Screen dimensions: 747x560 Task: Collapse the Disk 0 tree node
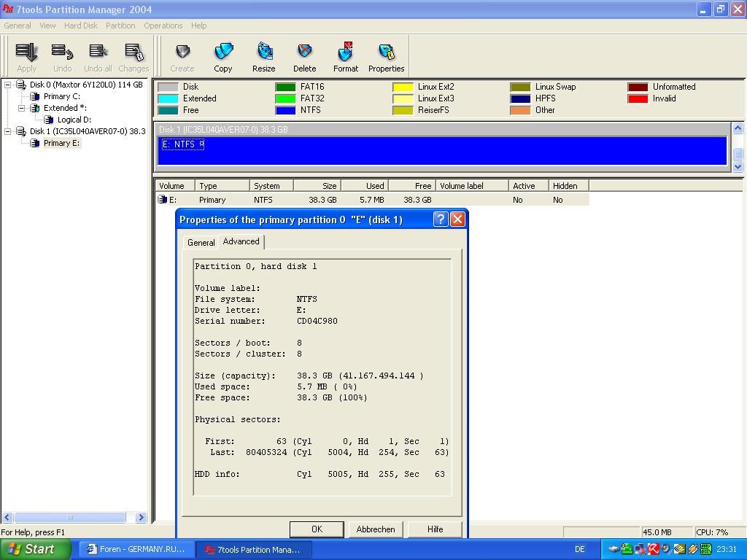[7, 85]
